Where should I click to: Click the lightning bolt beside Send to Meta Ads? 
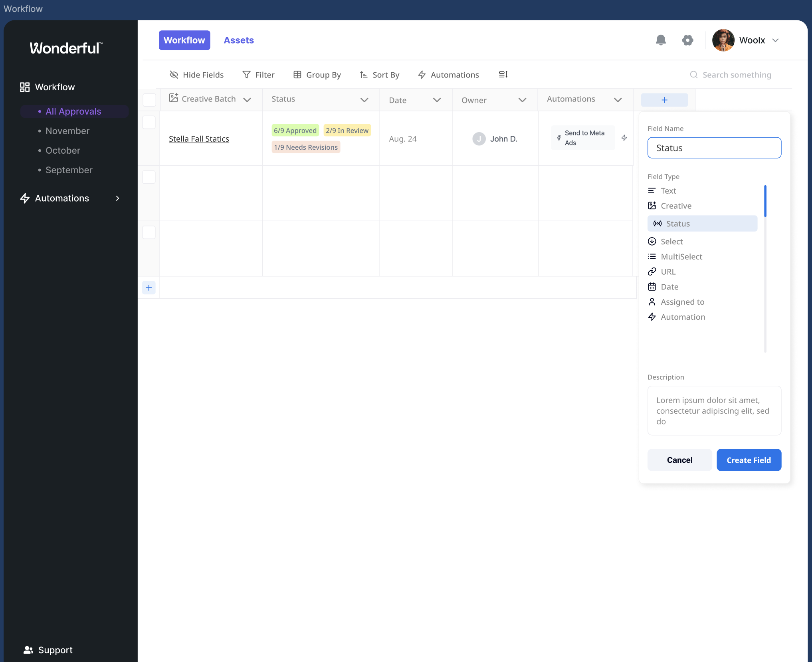coord(624,138)
